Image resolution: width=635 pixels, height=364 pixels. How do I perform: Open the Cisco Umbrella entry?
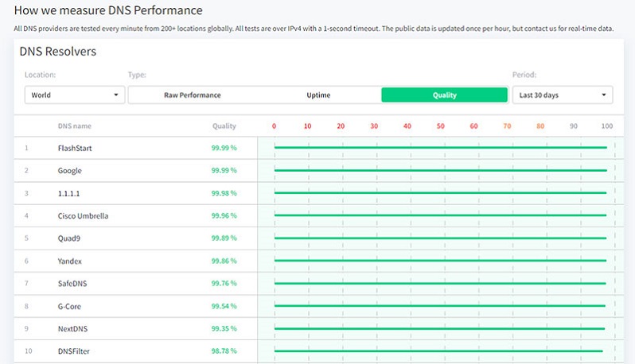83,215
